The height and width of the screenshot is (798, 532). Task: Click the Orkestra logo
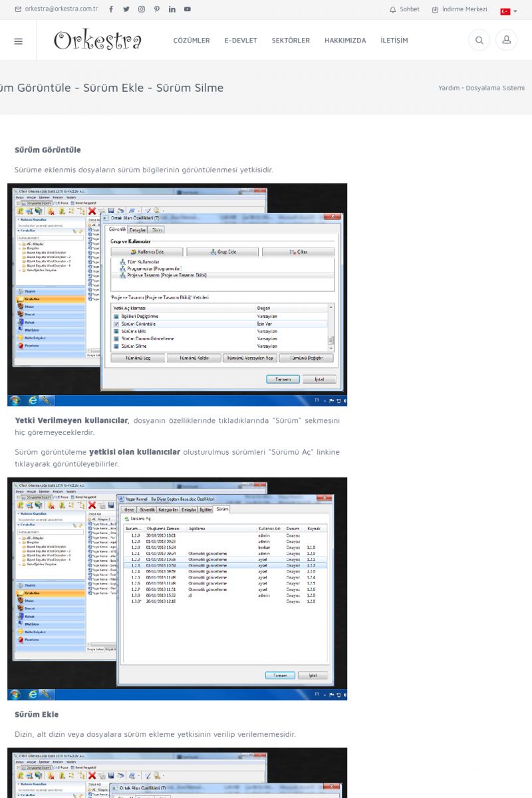pyautogui.click(x=98, y=41)
